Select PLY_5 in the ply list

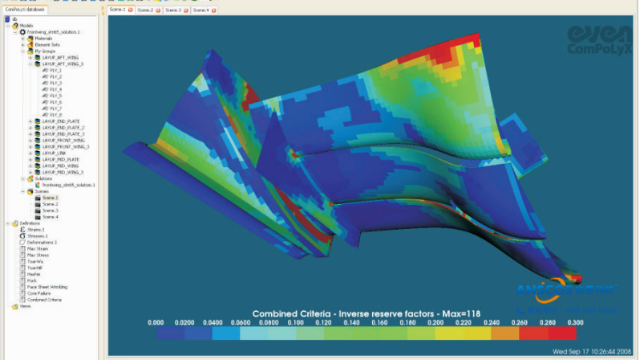coord(56,96)
